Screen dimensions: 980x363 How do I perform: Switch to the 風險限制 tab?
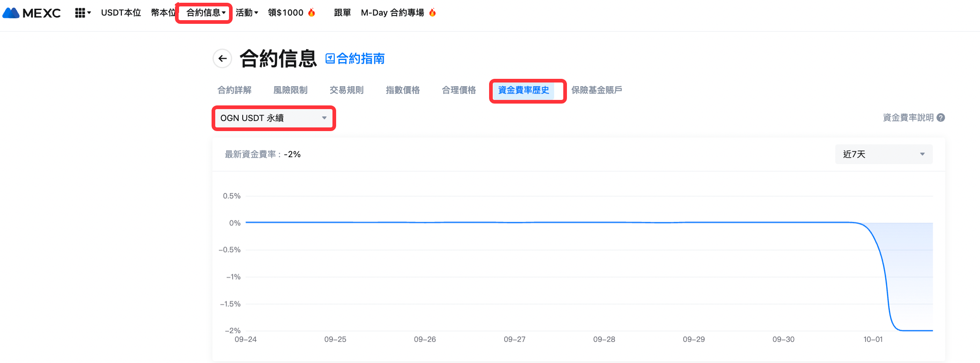pos(290,90)
